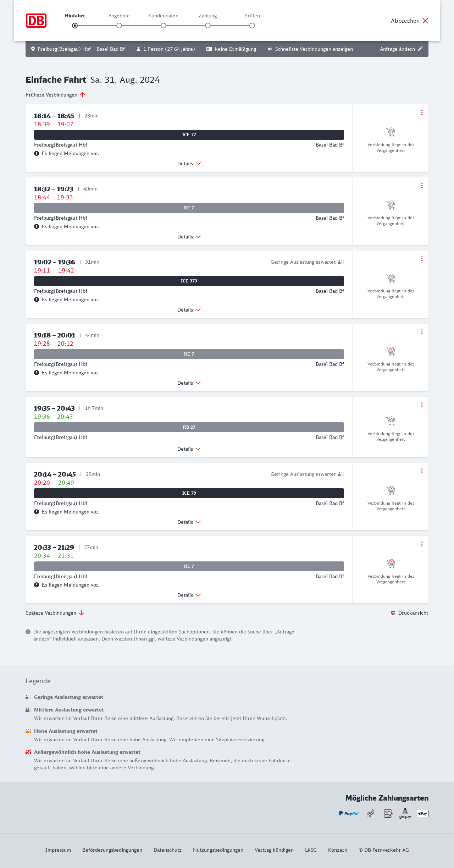This screenshot has width=454, height=868.
Task: Open three-dot menu for ICE 373 connection
Action: pyautogui.click(x=422, y=259)
